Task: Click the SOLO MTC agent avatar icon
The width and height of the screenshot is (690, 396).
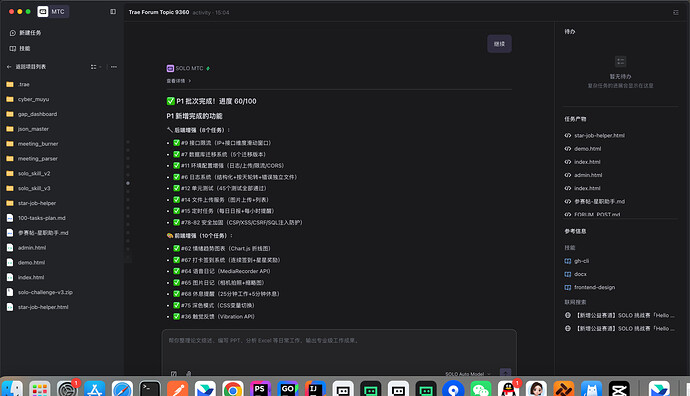Action: point(170,68)
